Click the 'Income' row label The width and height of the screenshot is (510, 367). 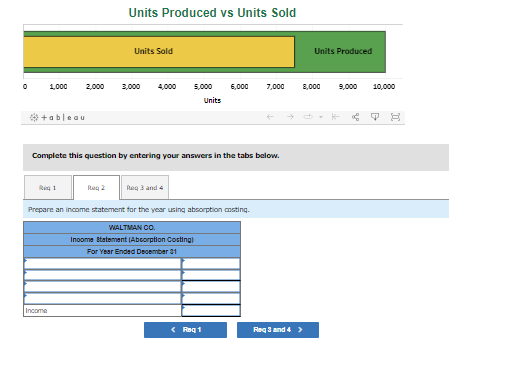pos(36,311)
